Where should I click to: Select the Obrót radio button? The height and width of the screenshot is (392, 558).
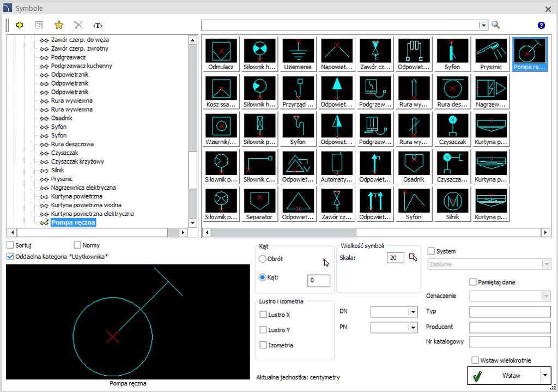(262, 259)
